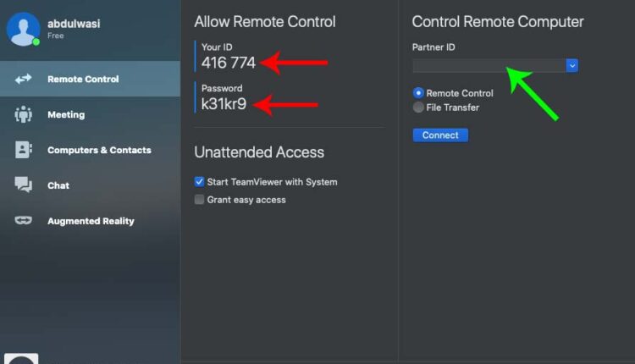The image size is (635, 364).
Task: Enable Grant easy access checkbox
Action: point(199,199)
